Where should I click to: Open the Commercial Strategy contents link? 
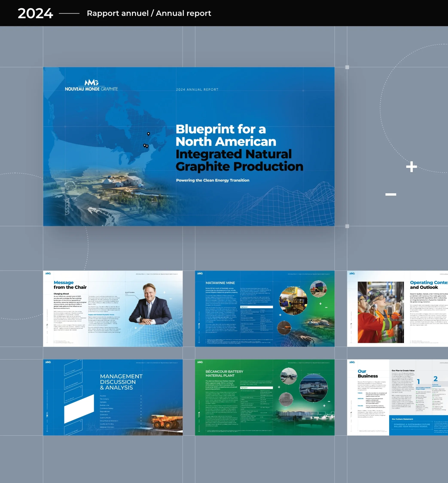point(107,408)
